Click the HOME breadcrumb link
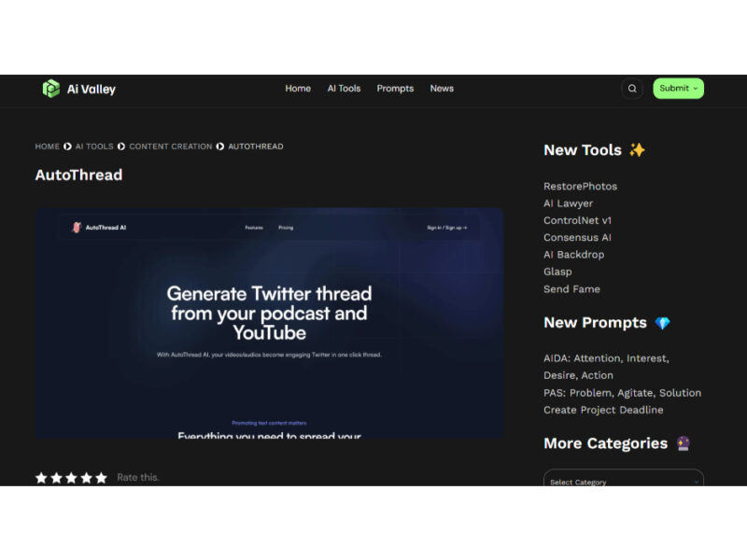 (47, 147)
